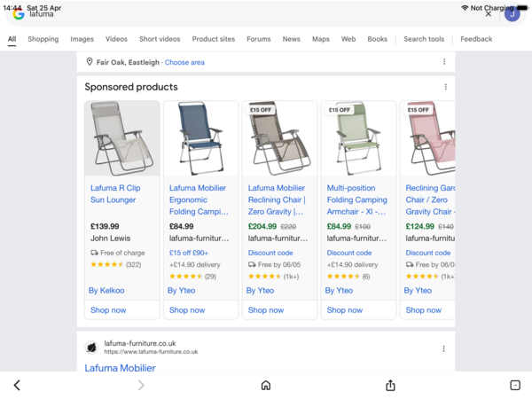Image resolution: width=532 pixels, height=399 pixels.
Task: Switch to the Images tab
Action: [82, 39]
